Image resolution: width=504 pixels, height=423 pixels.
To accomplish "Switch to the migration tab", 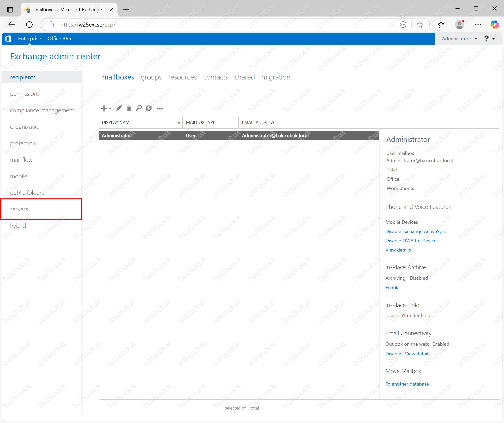I will click(276, 77).
